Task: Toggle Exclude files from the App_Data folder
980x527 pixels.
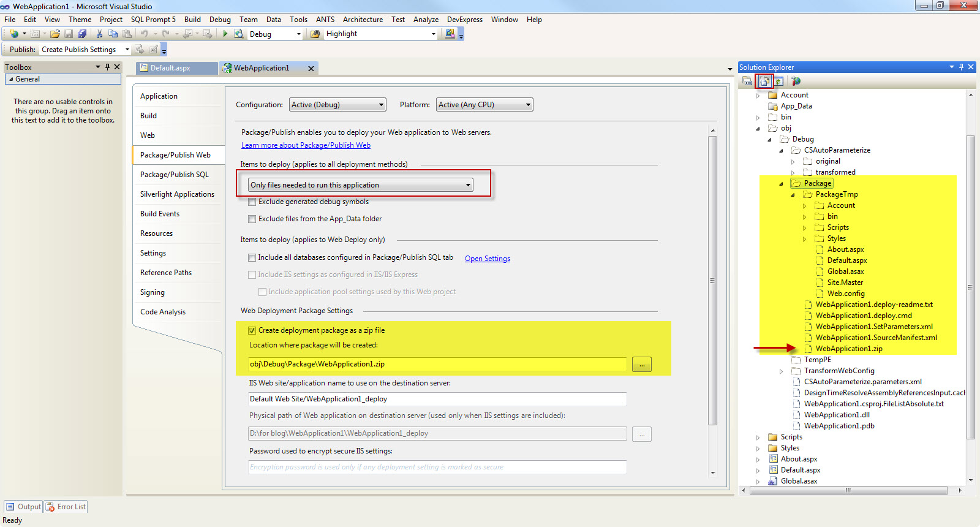Action: click(252, 219)
